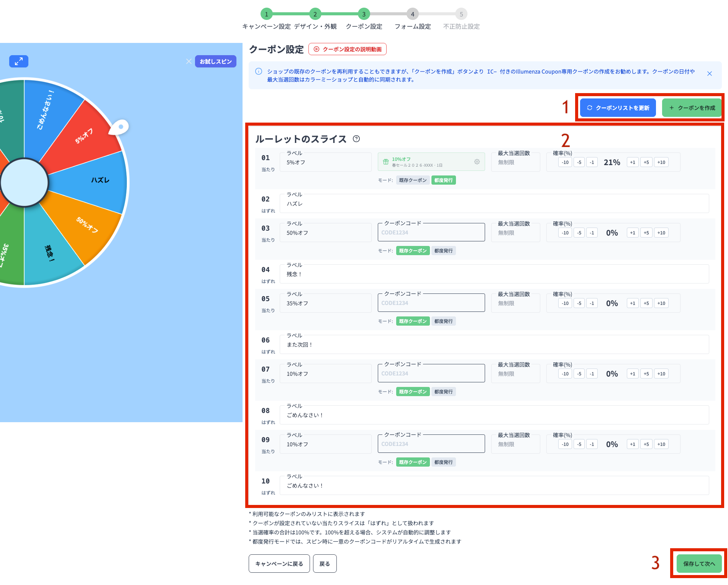The height and width of the screenshot is (585, 728).
Task: Click the expand preview fullscreen icon
Action: 19,61
